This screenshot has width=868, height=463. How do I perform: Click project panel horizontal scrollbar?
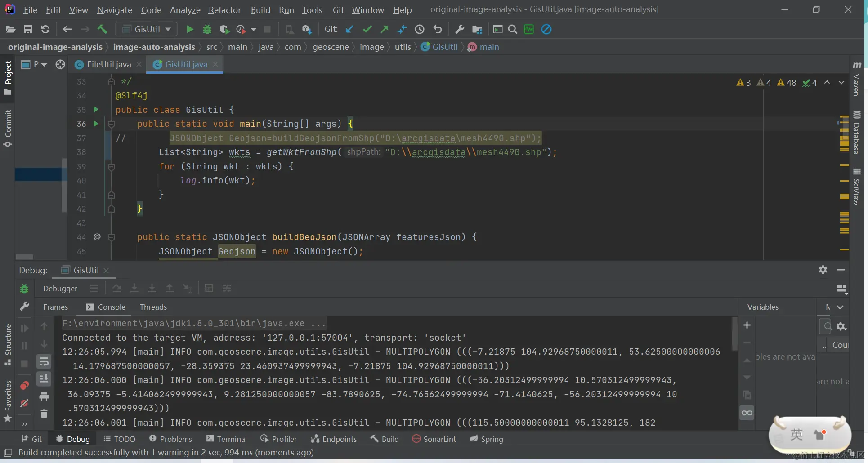tap(24, 257)
